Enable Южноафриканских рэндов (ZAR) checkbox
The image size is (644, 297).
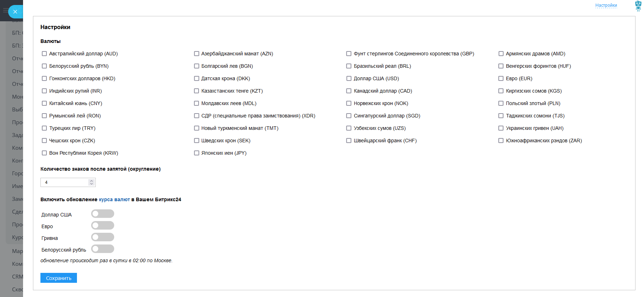(501, 141)
